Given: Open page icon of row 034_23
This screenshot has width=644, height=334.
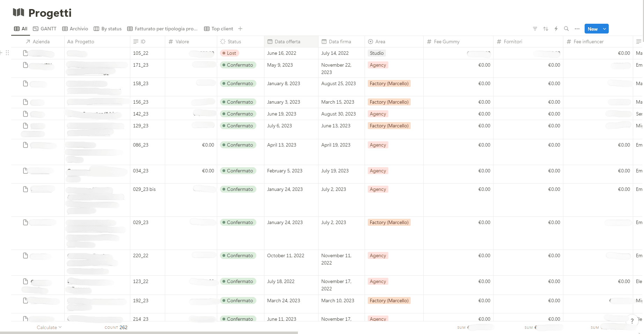Looking at the screenshot, I should point(25,171).
